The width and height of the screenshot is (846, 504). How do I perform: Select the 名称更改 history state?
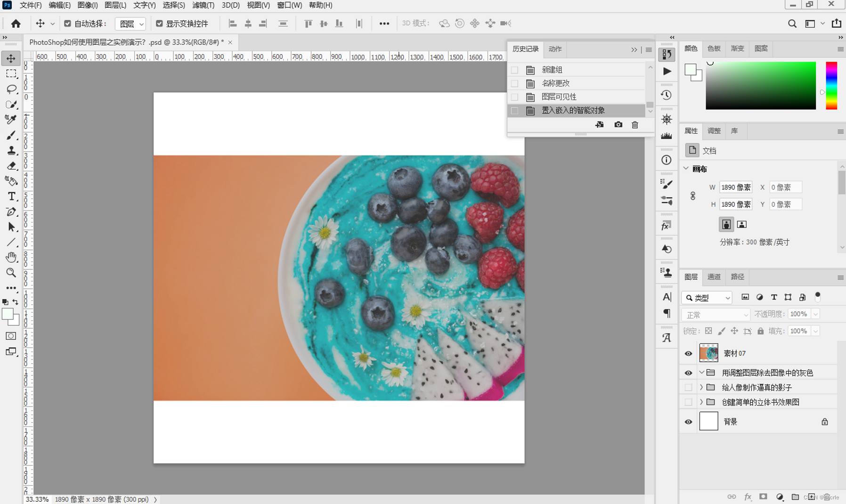[x=577, y=83]
